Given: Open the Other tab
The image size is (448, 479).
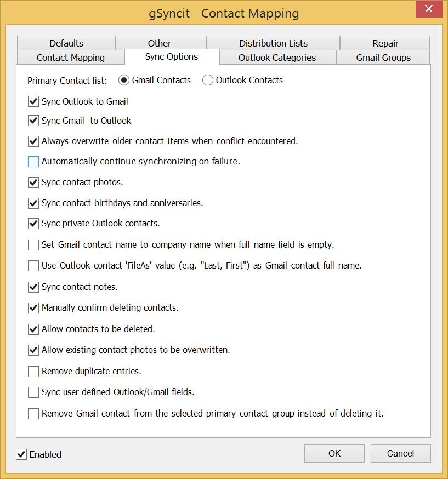Looking at the screenshot, I should tap(161, 43).
